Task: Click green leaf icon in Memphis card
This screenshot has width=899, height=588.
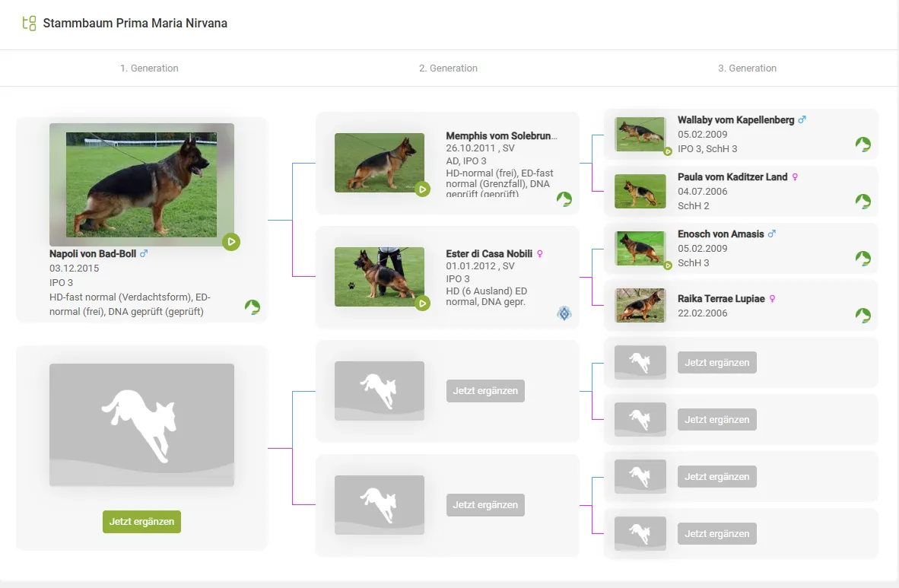Action: tap(564, 199)
